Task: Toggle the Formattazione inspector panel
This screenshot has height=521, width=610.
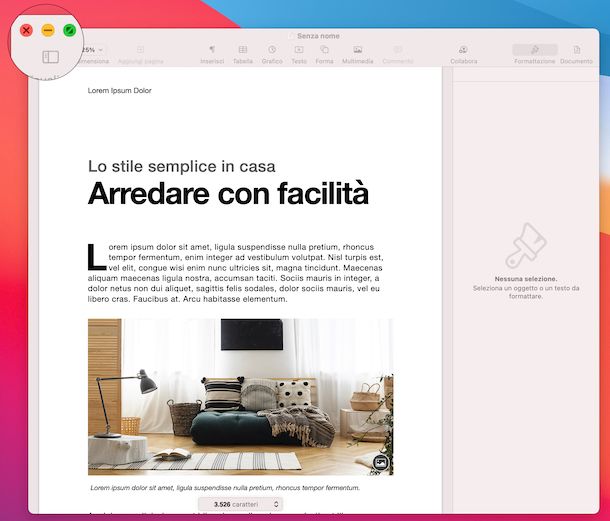Action: (535, 54)
